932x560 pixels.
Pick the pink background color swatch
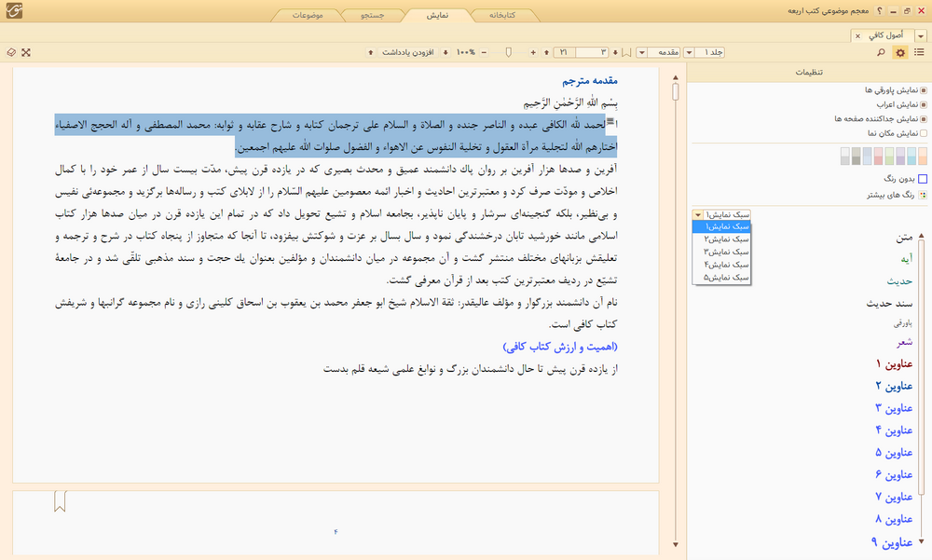878,157
